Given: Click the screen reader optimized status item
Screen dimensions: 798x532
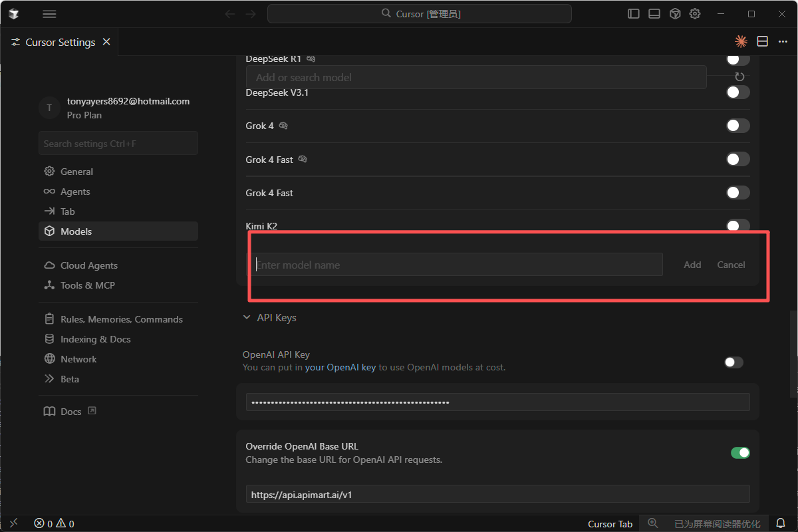Looking at the screenshot, I should [x=717, y=523].
